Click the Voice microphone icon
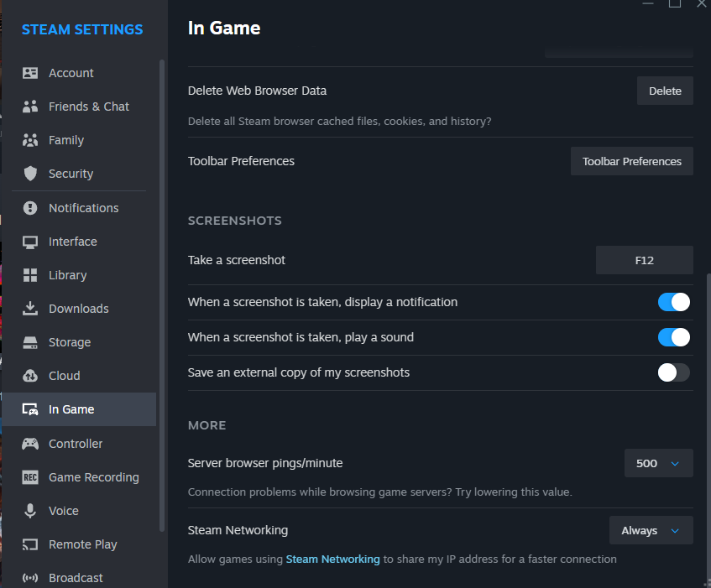711x588 pixels. [x=30, y=511]
